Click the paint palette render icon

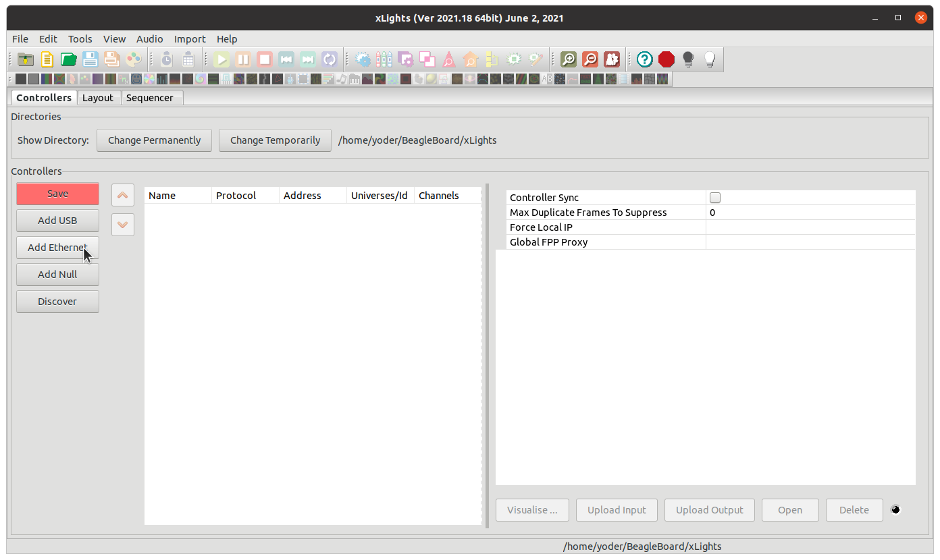pyautogui.click(x=133, y=59)
